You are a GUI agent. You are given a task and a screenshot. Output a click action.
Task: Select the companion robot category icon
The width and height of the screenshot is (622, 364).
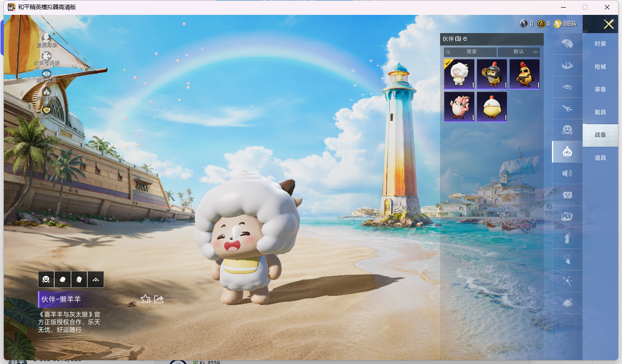tap(567, 152)
